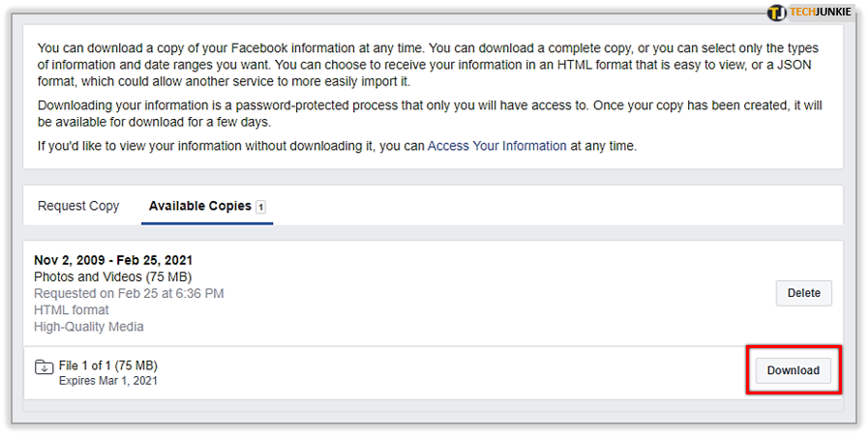Click the Photos and Videos (75 MB) label
The height and width of the screenshot is (435, 868).
pos(111,276)
